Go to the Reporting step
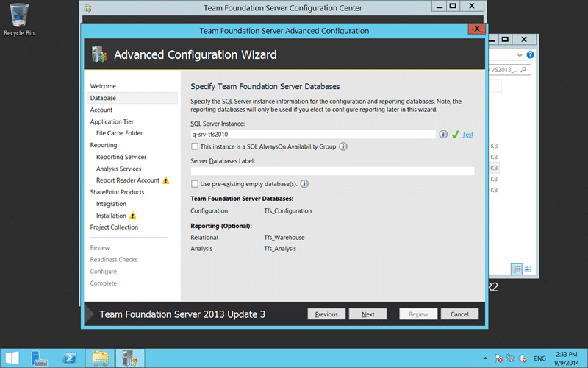 pos(104,145)
